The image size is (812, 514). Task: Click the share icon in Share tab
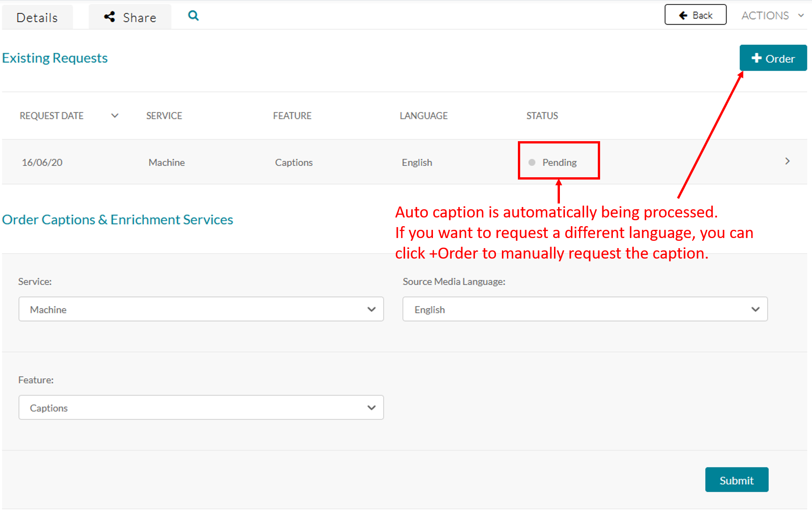click(x=110, y=17)
